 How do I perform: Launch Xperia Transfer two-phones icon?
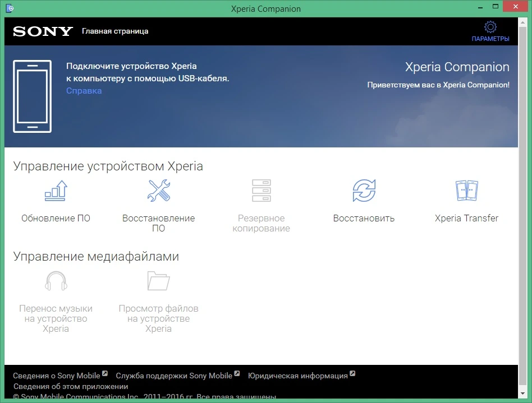coord(466,191)
